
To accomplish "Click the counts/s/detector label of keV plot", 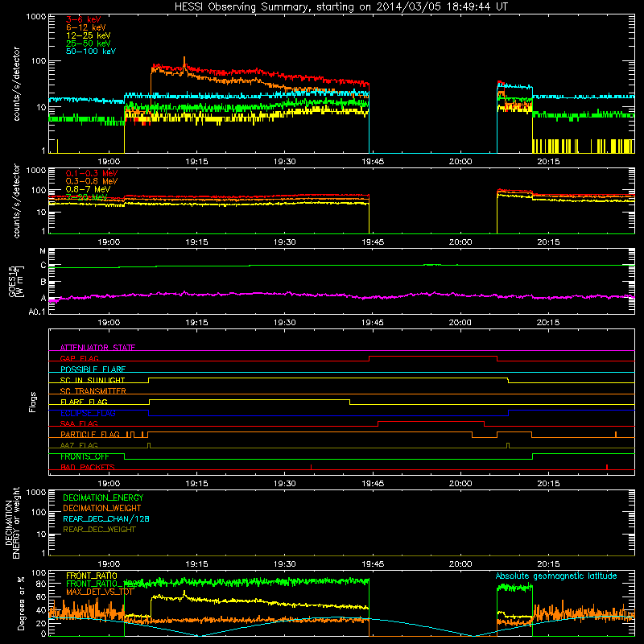I will pos(16,84).
